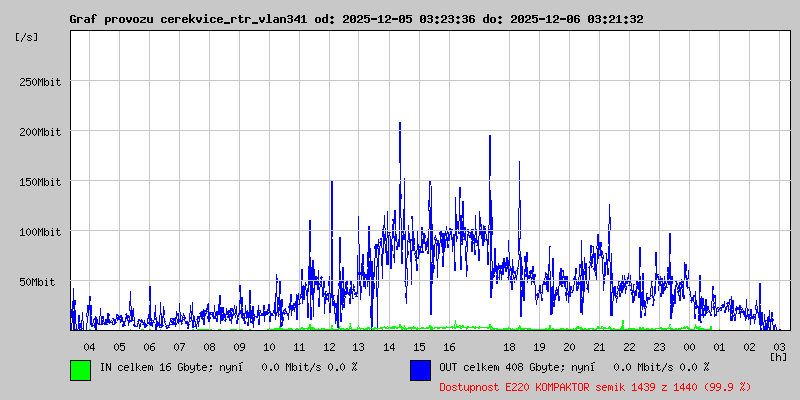Click the [/s] unit label
800x400 pixels.
coord(27,37)
